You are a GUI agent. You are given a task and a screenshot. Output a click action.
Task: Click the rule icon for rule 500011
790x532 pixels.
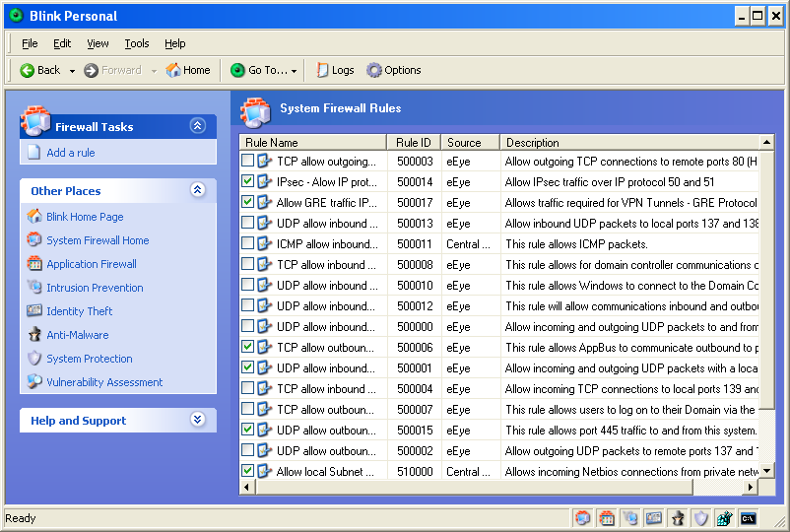265,244
